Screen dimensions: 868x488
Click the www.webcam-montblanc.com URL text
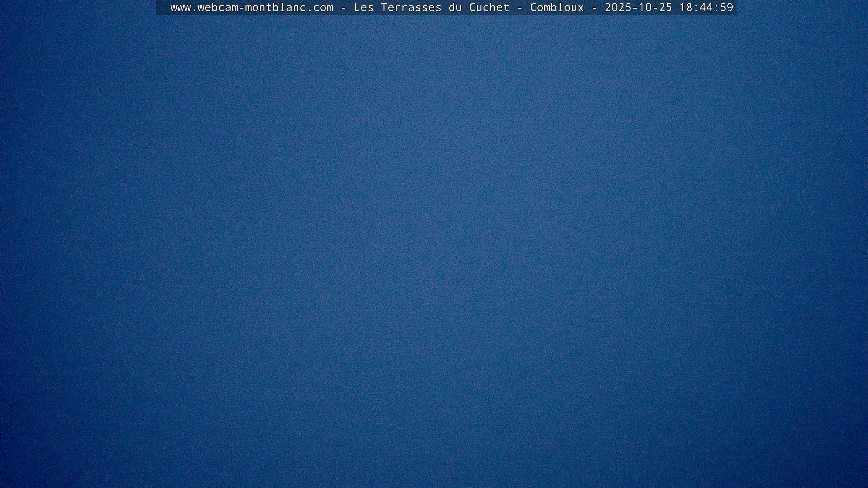click(x=252, y=7)
